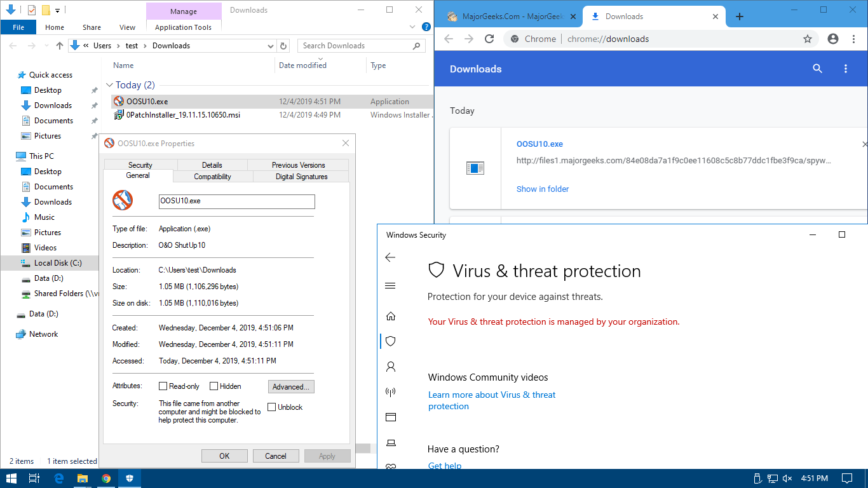The width and height of the screenshot is (868, 488).
Task: Open the Action Center notifications icon
Action: pos(847,478)
